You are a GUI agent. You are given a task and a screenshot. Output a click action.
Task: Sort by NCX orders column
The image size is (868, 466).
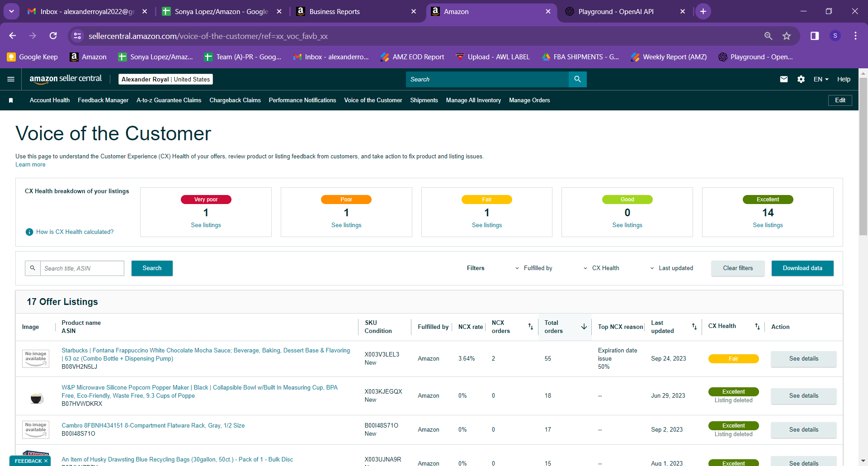tap(531, 327)
